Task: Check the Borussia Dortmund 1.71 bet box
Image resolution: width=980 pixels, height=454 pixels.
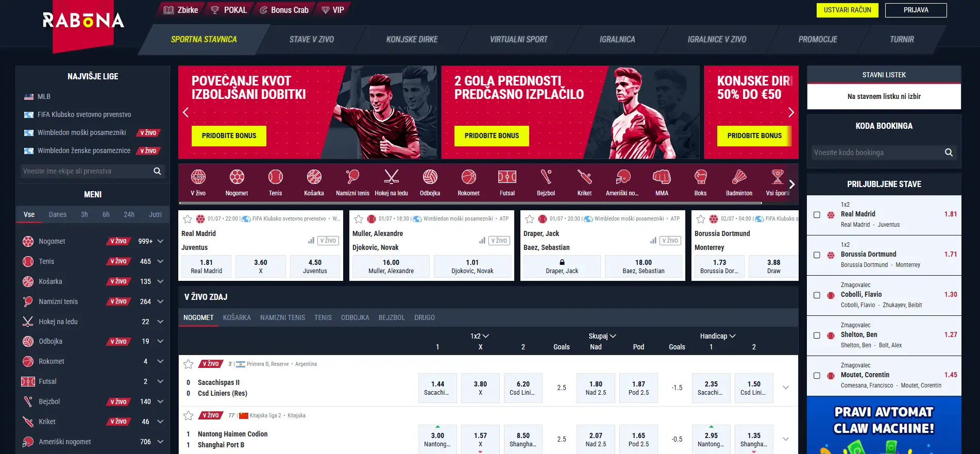Action: coord(817,255)
